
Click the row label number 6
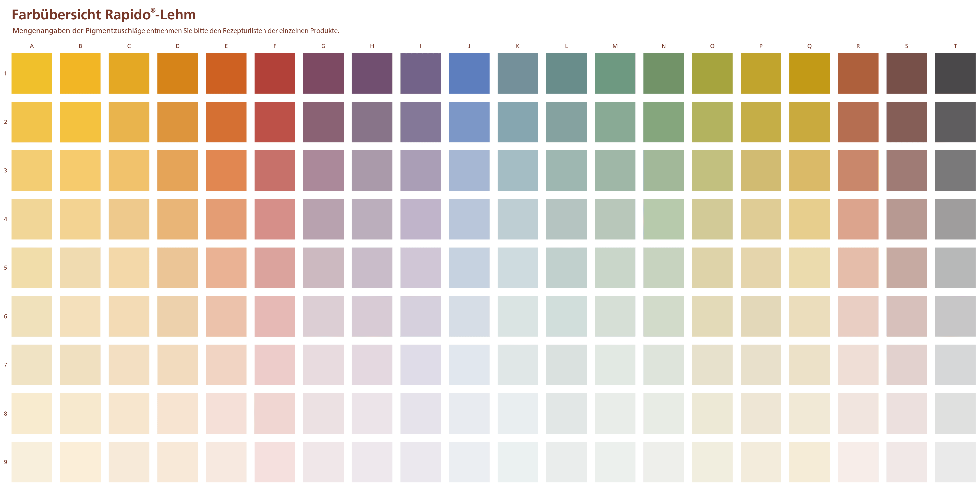coord(5,316)
